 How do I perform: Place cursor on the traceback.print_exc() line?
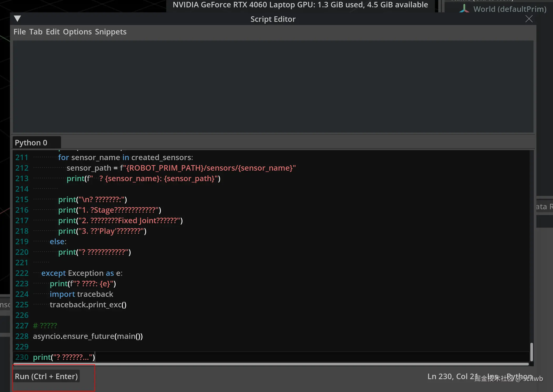coord(88,305)
